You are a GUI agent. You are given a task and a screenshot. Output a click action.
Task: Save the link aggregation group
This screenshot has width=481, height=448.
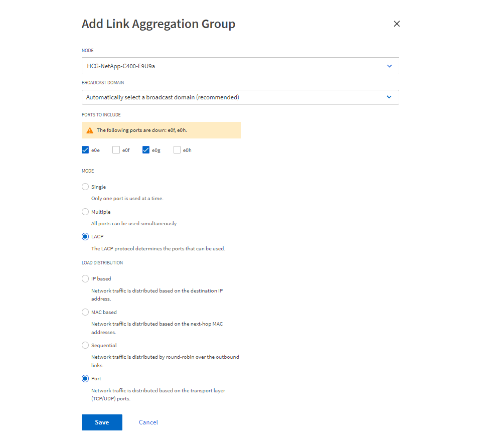(102, 422)
